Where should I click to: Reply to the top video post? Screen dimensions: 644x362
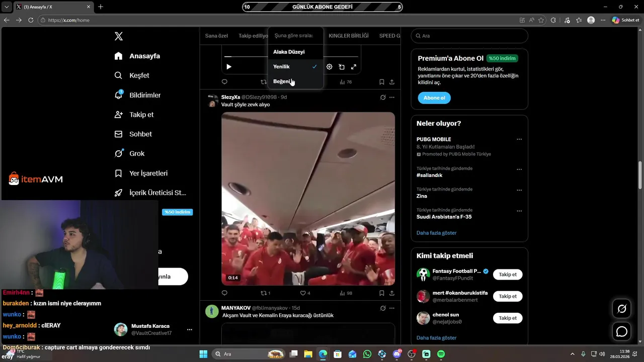pos(224,82)
